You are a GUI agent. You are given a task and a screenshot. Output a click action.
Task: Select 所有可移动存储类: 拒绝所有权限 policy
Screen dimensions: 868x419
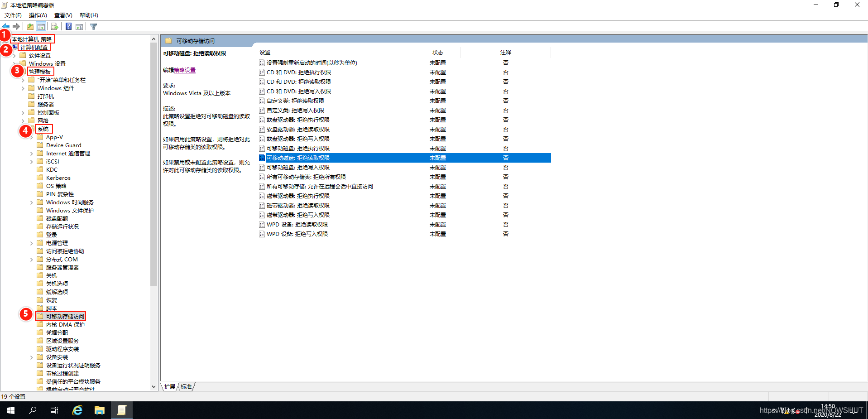pos(306,177)
